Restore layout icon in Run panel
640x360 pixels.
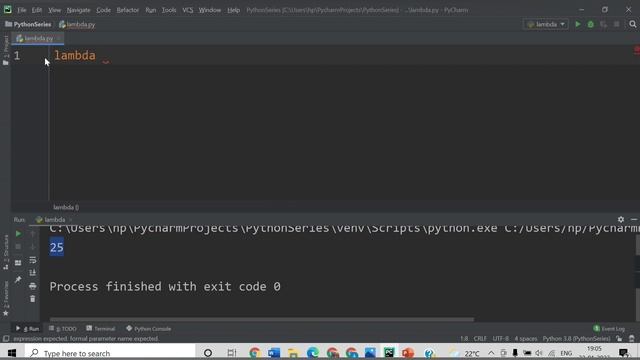click(x=18, y=263)
